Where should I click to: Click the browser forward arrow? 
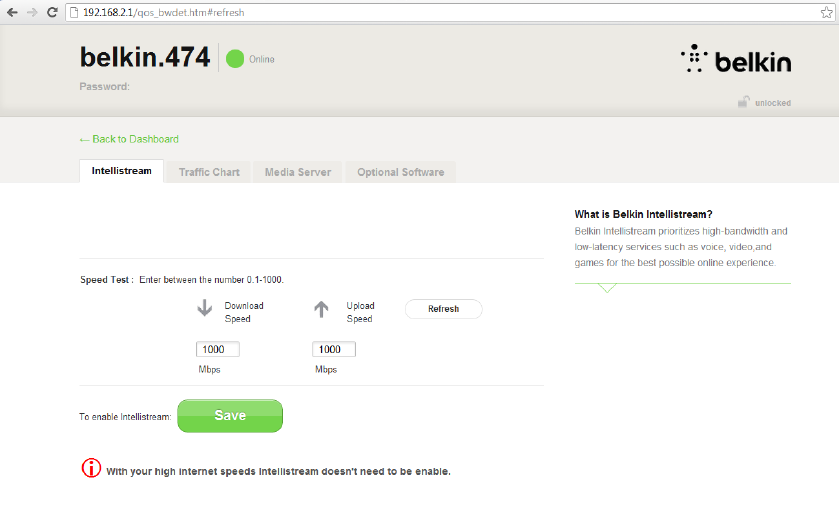pyautogui.click(x=32, y=12)
